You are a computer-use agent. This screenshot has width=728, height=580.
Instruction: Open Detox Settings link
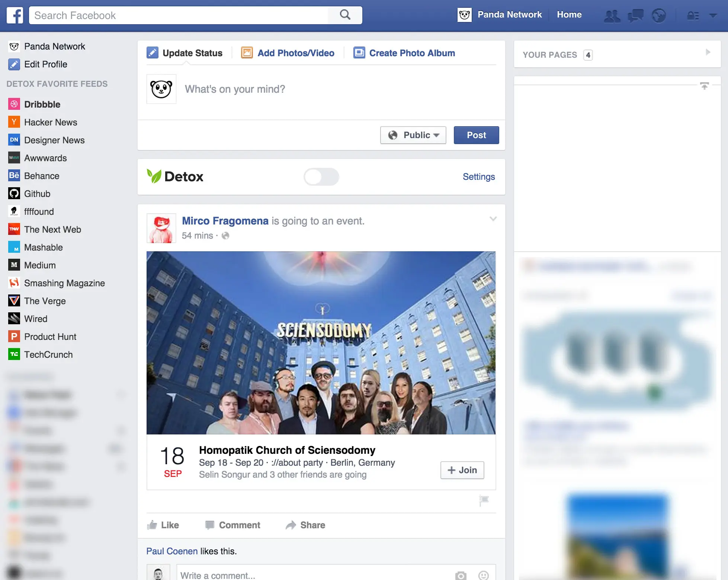[x=478, y=177]
